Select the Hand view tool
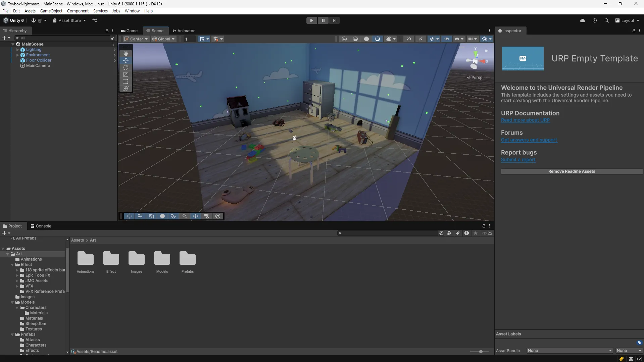The height and width of the screenshot is (362, 644). coord(126,53)
